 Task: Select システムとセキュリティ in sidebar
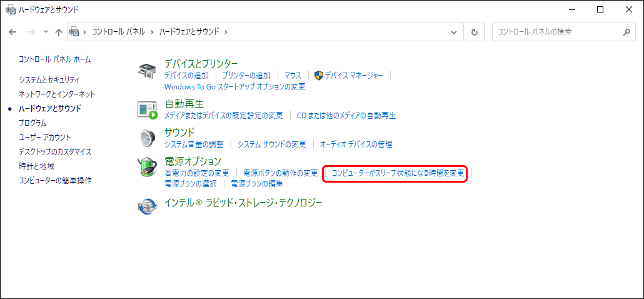(x=49, y=79)
